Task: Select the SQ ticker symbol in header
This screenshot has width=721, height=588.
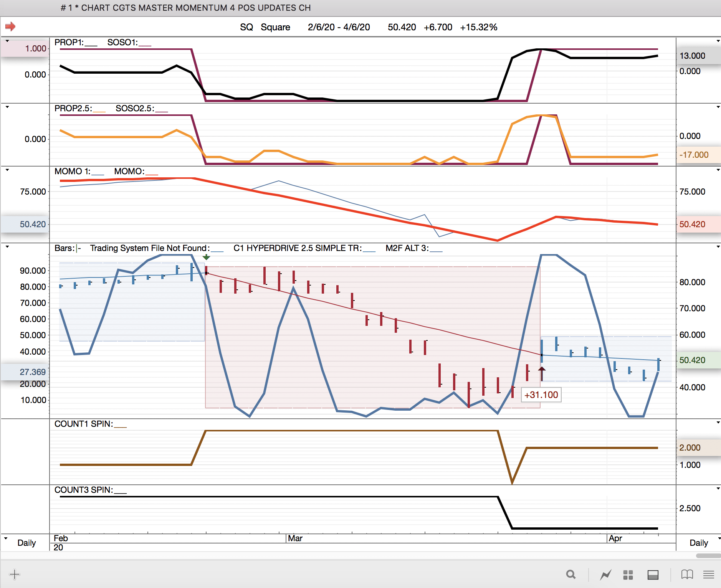Action: pyautogui.click(x=246, y=27)
